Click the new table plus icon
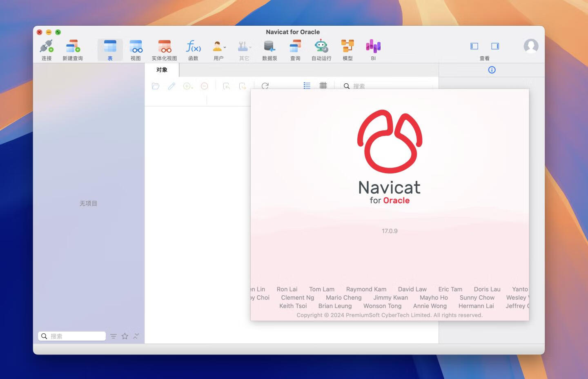The image size is (588, 379). [188, 86]
